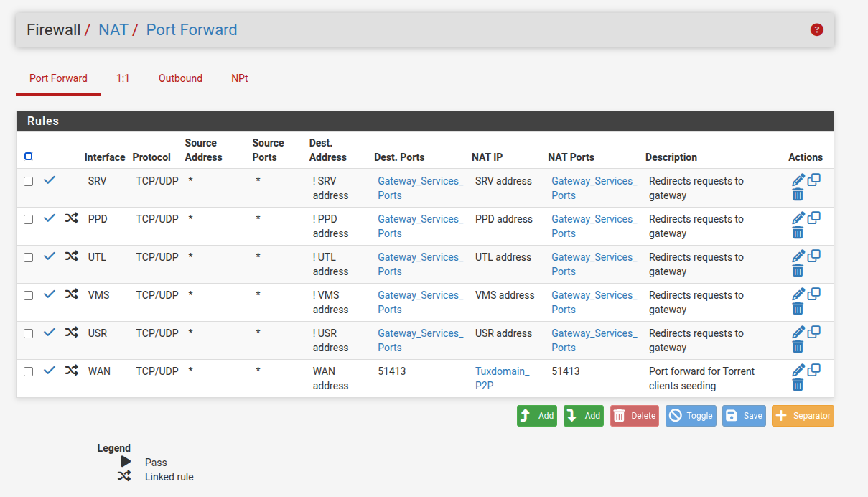Switch to the Outbound tab
This screenshot has height=497, width=868.
[180, 78]
